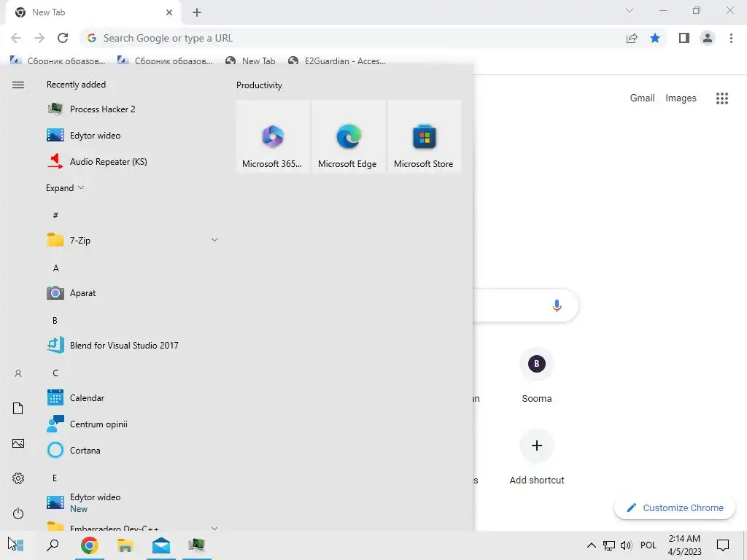Expand the Recently added list
The image size is (747, 560).
65,187
